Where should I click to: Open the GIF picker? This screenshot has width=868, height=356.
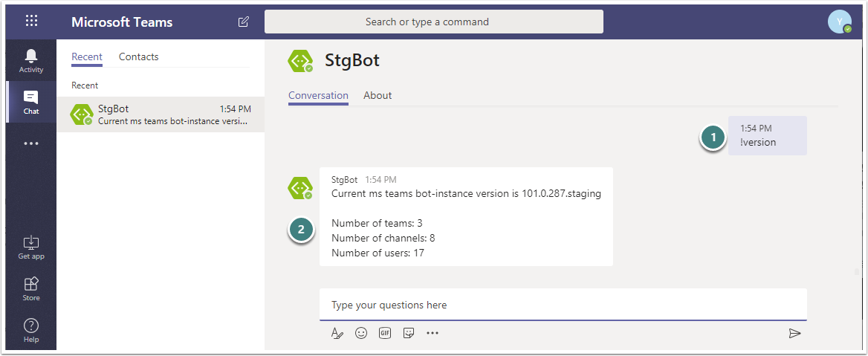coord(385,333)
